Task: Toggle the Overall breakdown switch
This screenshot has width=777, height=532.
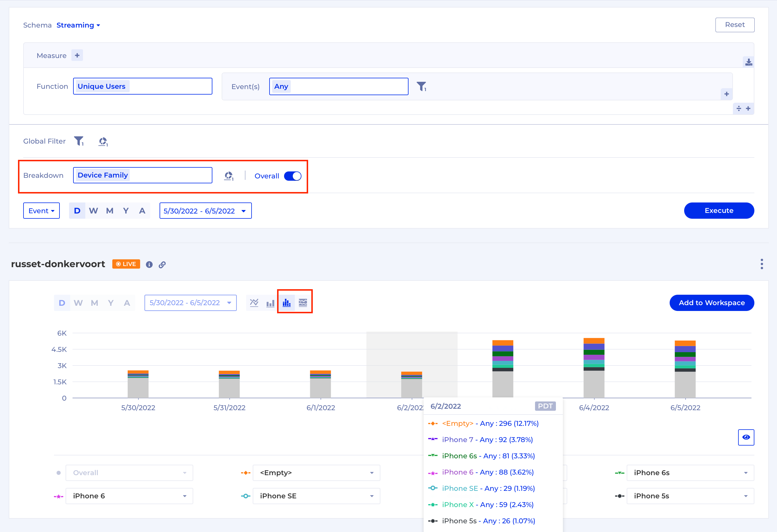Action: coord(292,176)
